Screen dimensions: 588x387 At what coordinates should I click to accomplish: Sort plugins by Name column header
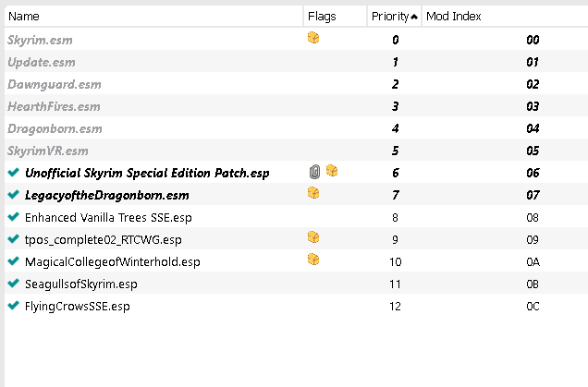pyautogui.click(x=153, y=16)
